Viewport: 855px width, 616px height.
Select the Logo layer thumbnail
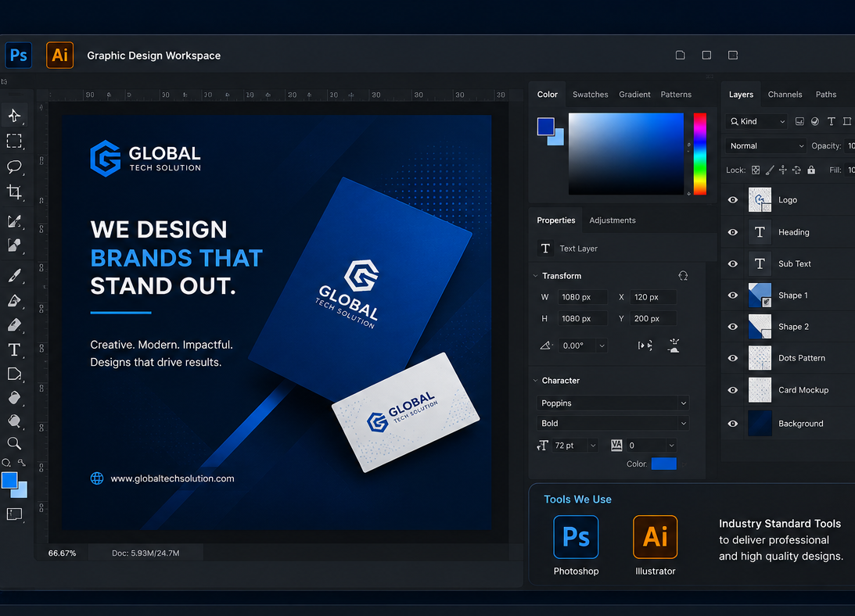pos(760,199)
